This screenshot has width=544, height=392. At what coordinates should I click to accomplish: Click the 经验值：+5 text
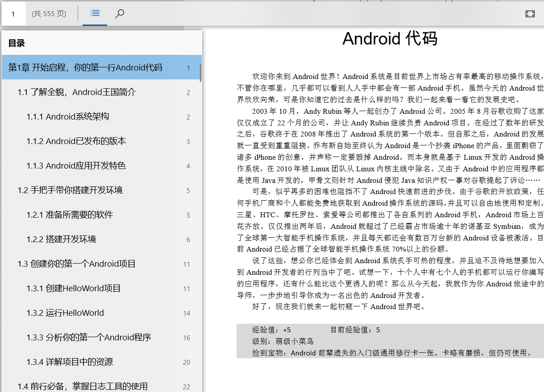[x=272, y=330]
